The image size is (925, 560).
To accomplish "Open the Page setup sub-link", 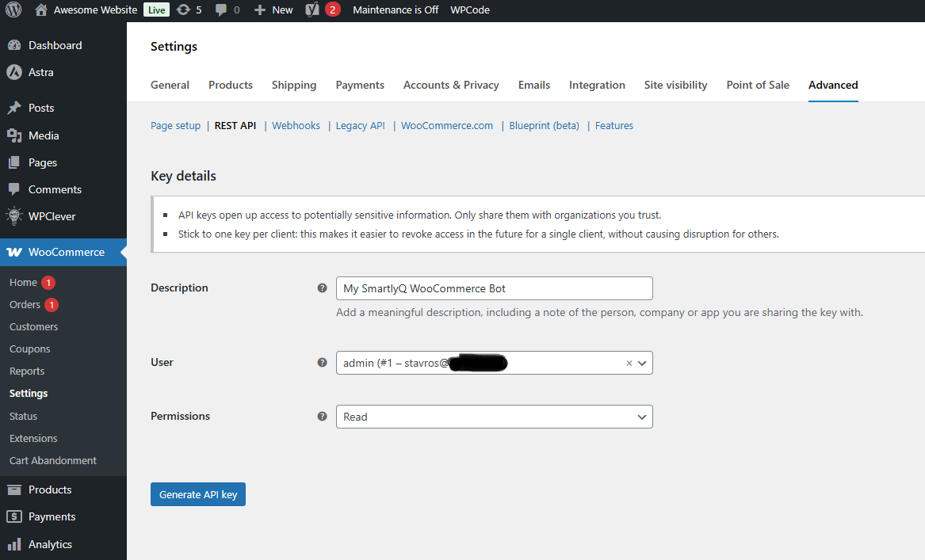I will pos(175,126).
